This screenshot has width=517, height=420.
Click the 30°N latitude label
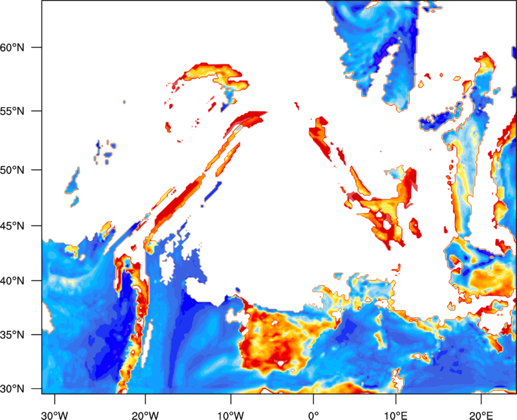12,389
